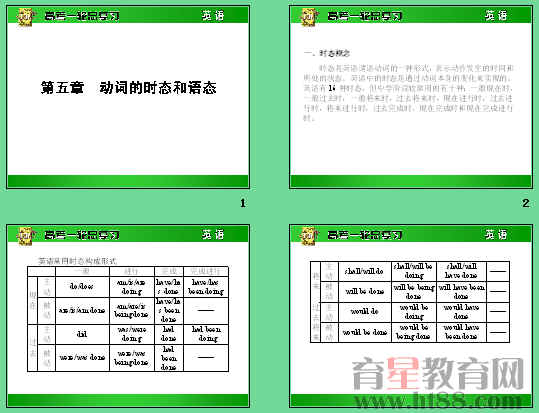Viewport: 539px width, 413px height.
Task: Click the paragraph text body on slide 2
Action: 408,93
